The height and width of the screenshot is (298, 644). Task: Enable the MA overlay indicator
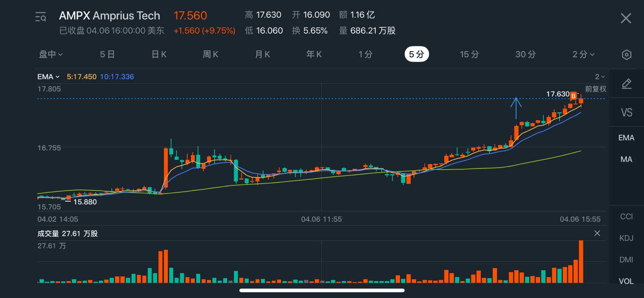pyautogui.click(x=626, y=160)
